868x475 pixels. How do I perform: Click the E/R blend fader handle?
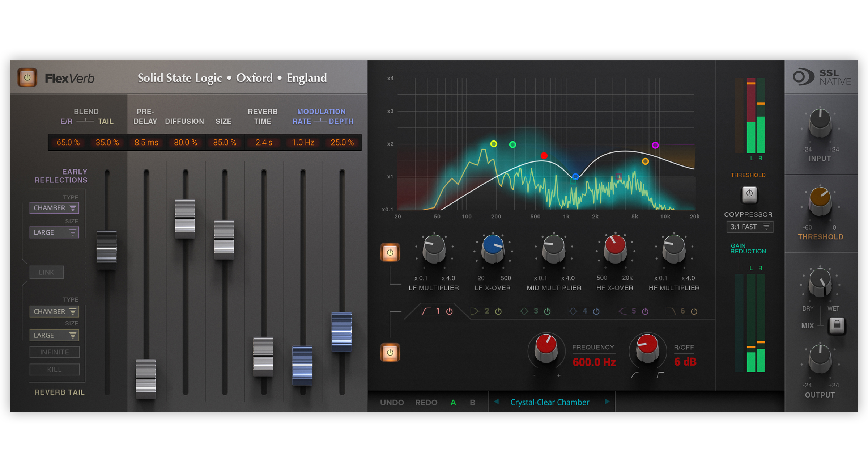(107, 249)
